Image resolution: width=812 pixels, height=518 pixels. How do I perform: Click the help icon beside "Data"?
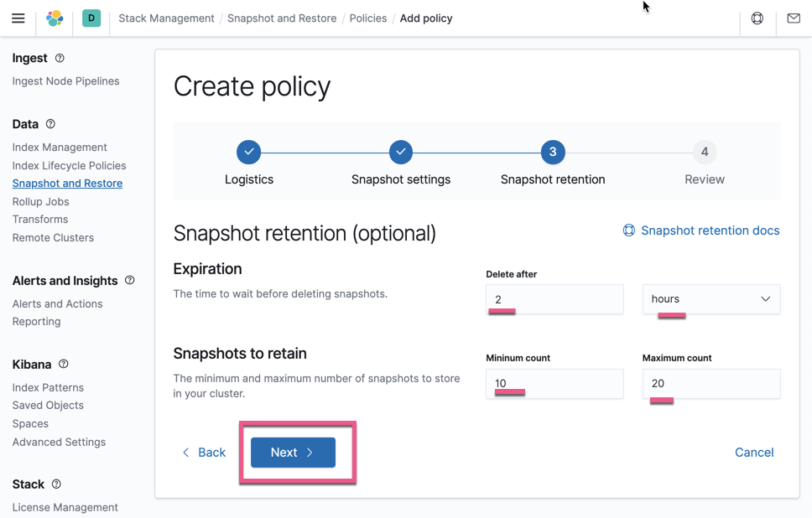coord(50,123)
